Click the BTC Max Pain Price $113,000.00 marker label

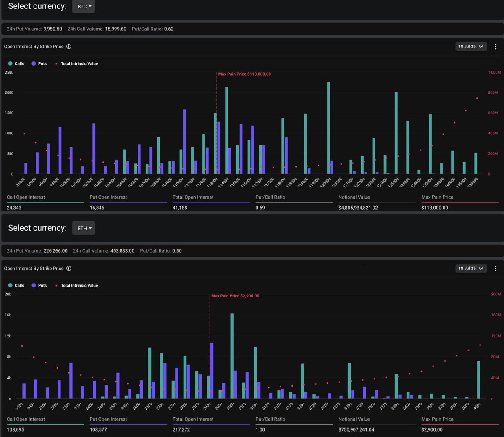click(x=244, y=74)
